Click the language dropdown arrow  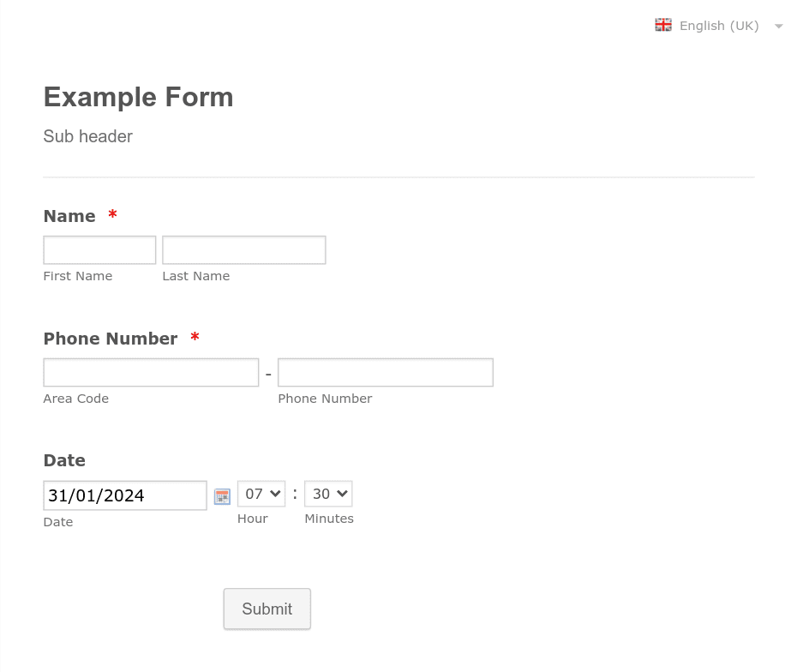778,26
